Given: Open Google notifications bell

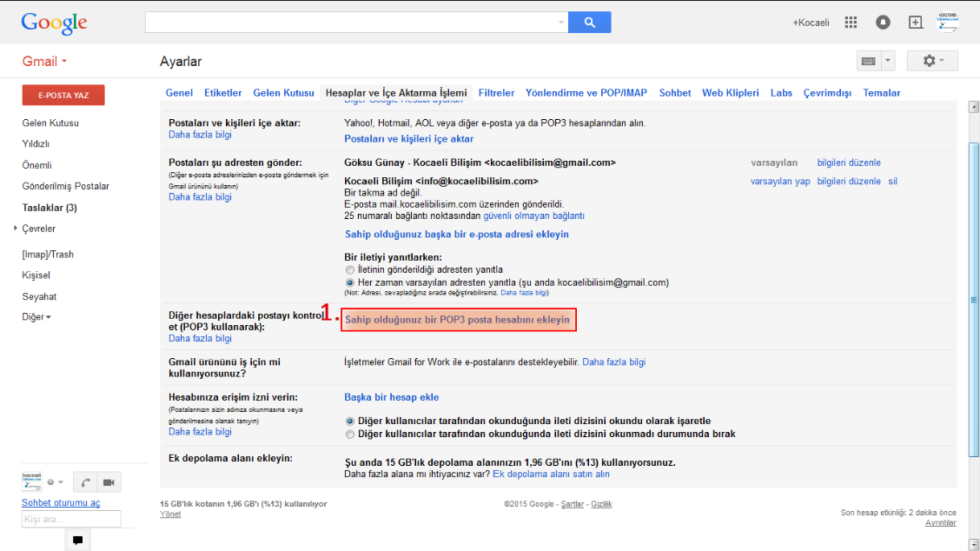Looking at the screenshot, I should [x=883, y=23].
